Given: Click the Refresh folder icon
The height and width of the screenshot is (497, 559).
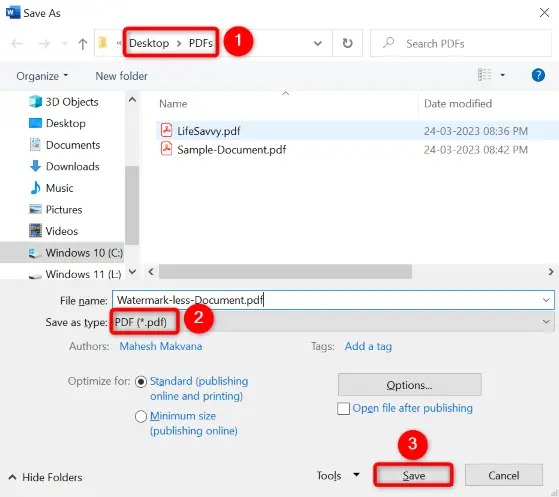Looking at the screenshot, I should pyautogui.click(x=347, y=43).
